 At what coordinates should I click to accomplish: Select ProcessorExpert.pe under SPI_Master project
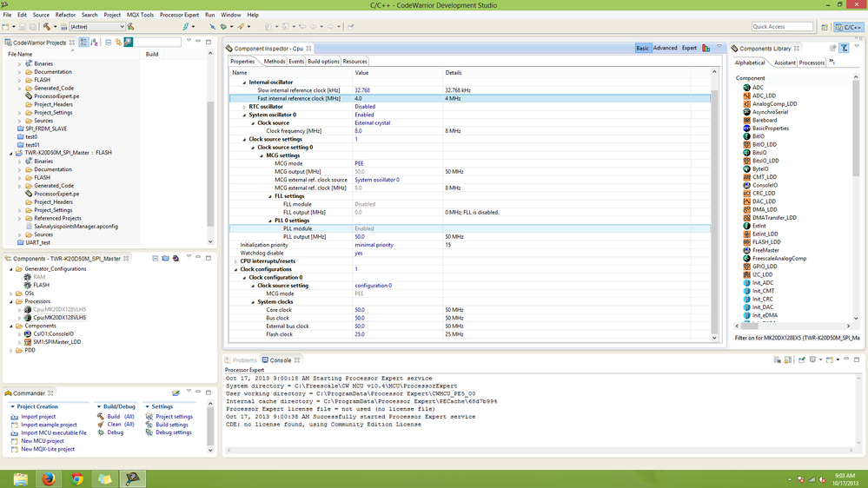(56, 195)
